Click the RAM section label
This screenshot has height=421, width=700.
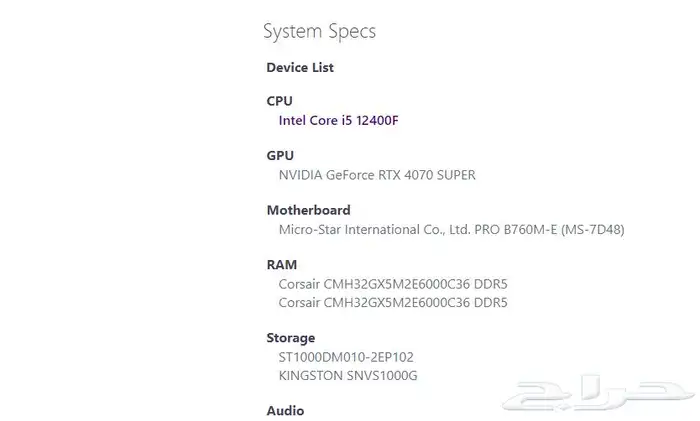point(281,265)
